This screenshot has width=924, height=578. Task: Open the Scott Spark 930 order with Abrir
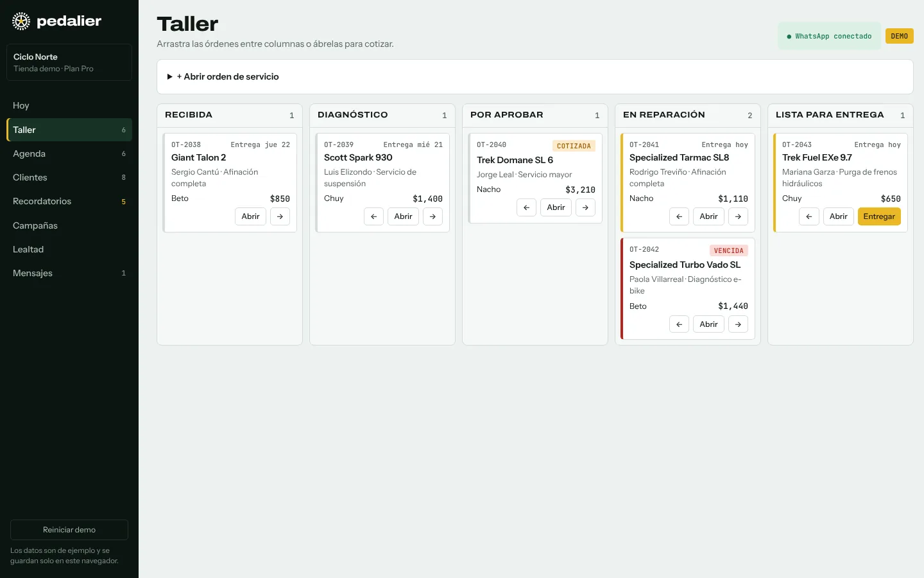403,216
